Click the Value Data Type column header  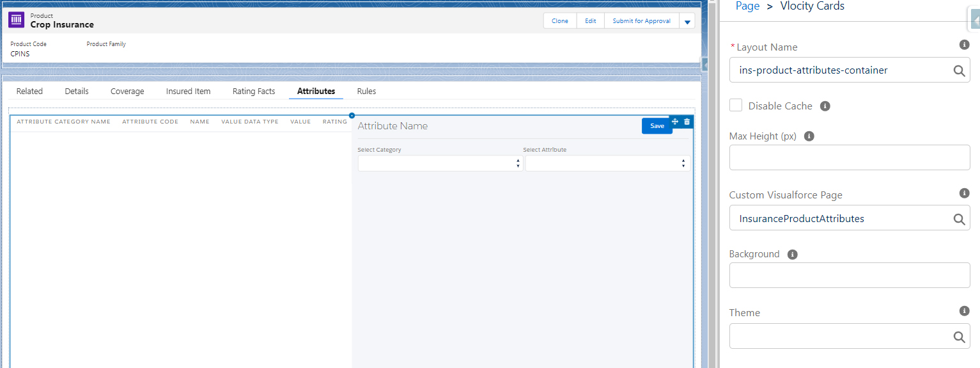tap(250, 122)
